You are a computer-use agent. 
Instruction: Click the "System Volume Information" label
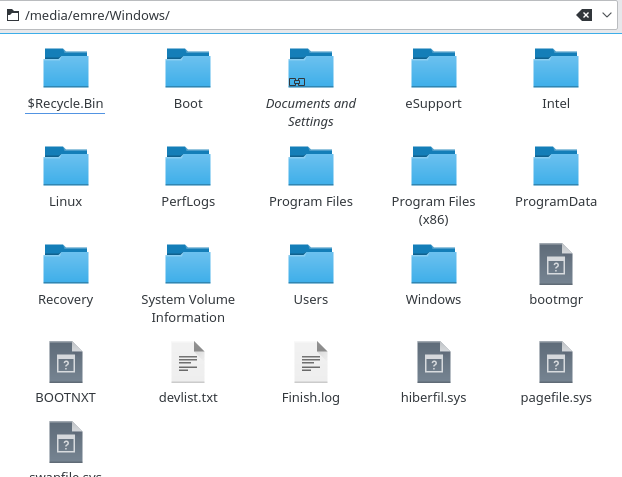(x=188, y=308)
